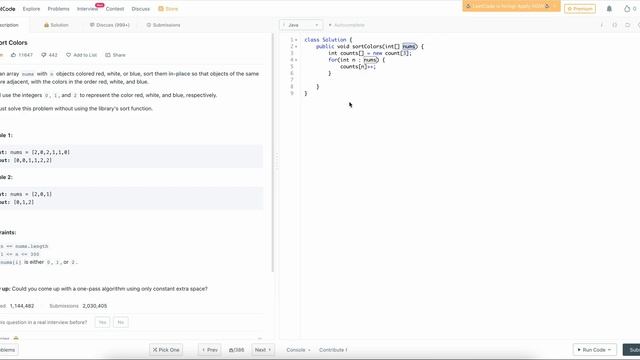
Task: Click the editor info icon
Action: coord(602,25)
